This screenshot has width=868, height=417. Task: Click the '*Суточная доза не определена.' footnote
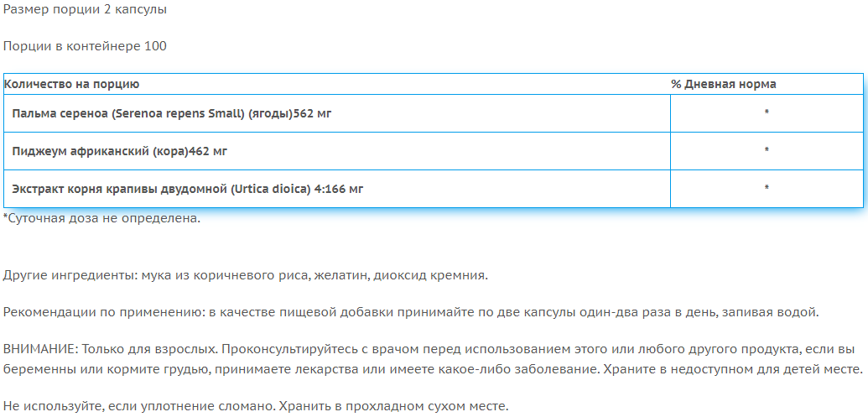[x=101, y=219]
